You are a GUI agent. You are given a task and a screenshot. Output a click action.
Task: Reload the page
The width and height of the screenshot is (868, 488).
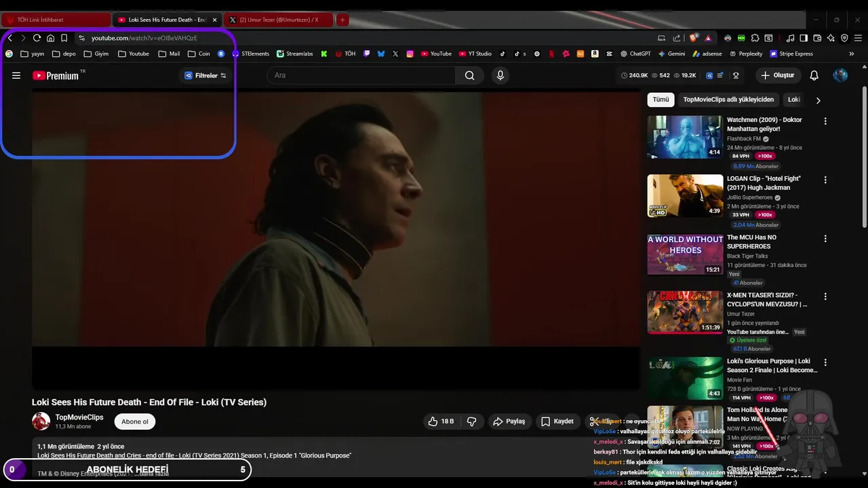tap(37, 38)
